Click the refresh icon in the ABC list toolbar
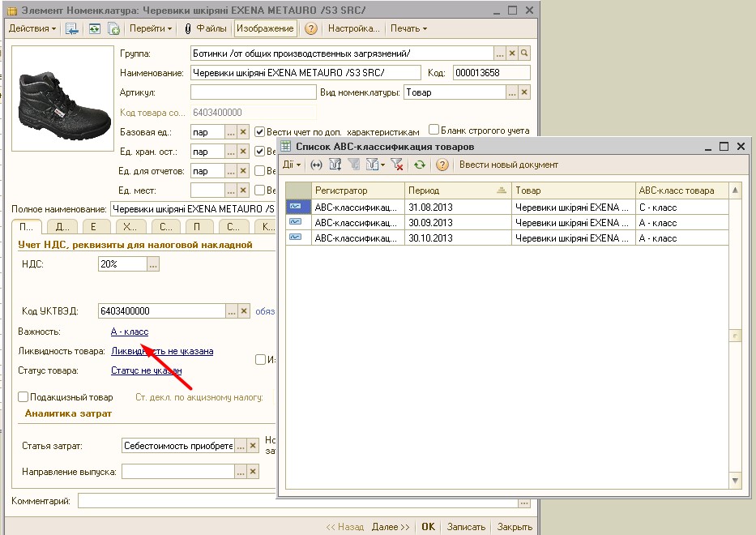756x535 pixels. click(419, 165)
